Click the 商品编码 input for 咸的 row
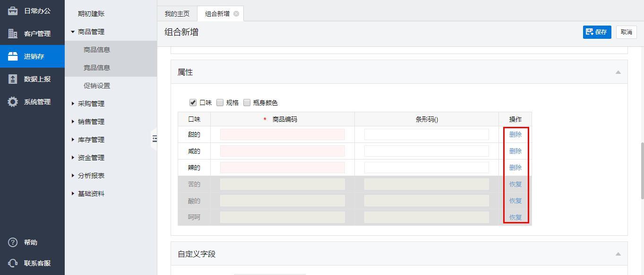This screenshot has width=644, height=275. click(x=282, y=151)
